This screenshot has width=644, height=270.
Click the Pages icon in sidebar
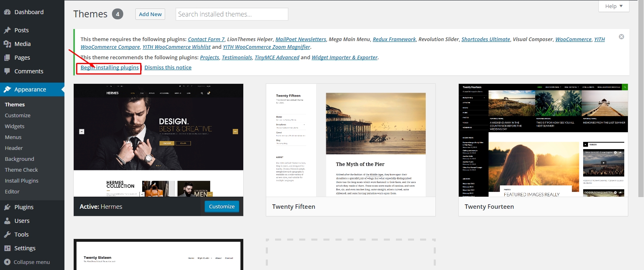[7, 58]
